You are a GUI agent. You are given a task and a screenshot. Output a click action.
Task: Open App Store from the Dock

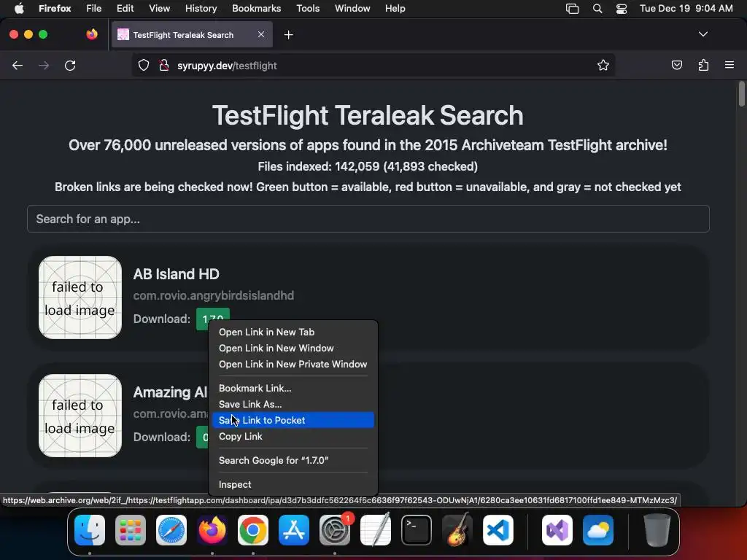[x=294, y=530]
